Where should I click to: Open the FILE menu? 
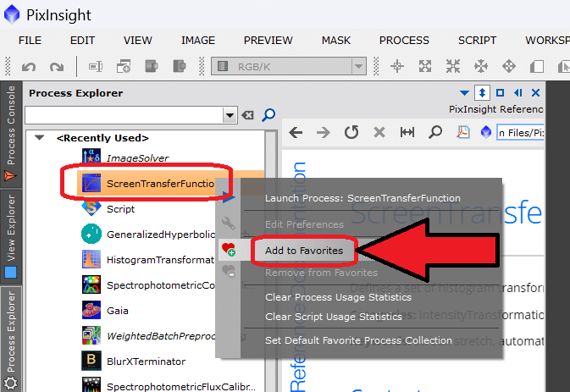[30, 41]
